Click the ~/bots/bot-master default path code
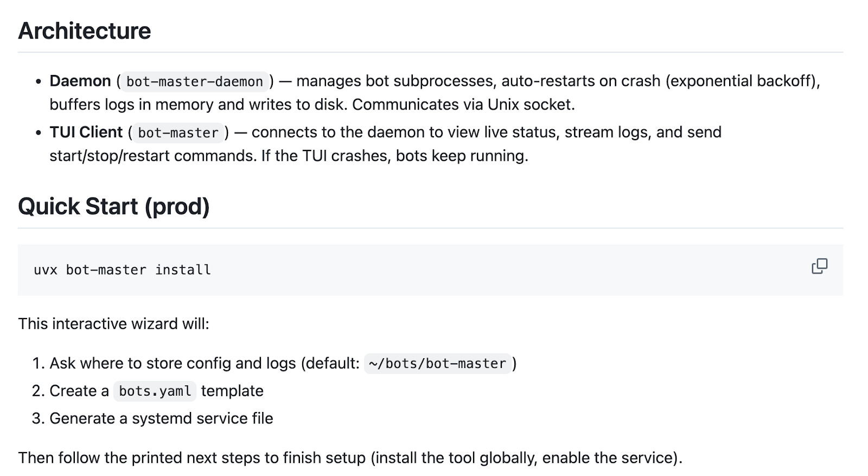The width and height of the screenshot is (868, 476). [x=437, y=363]
